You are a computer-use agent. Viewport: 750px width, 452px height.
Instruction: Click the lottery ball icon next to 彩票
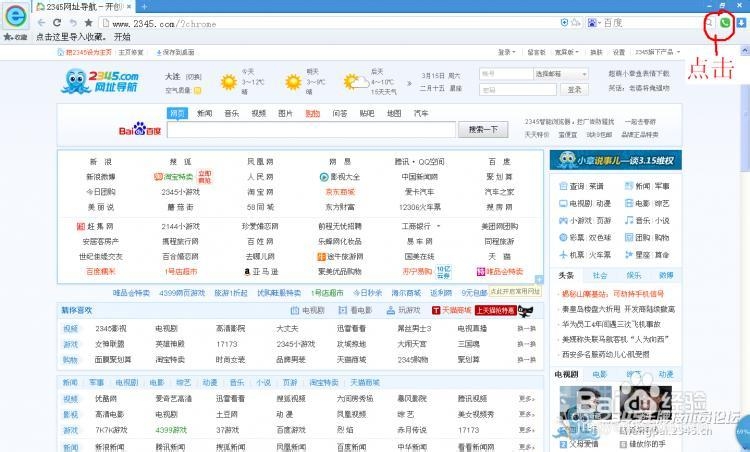click(x=563, y=237)
